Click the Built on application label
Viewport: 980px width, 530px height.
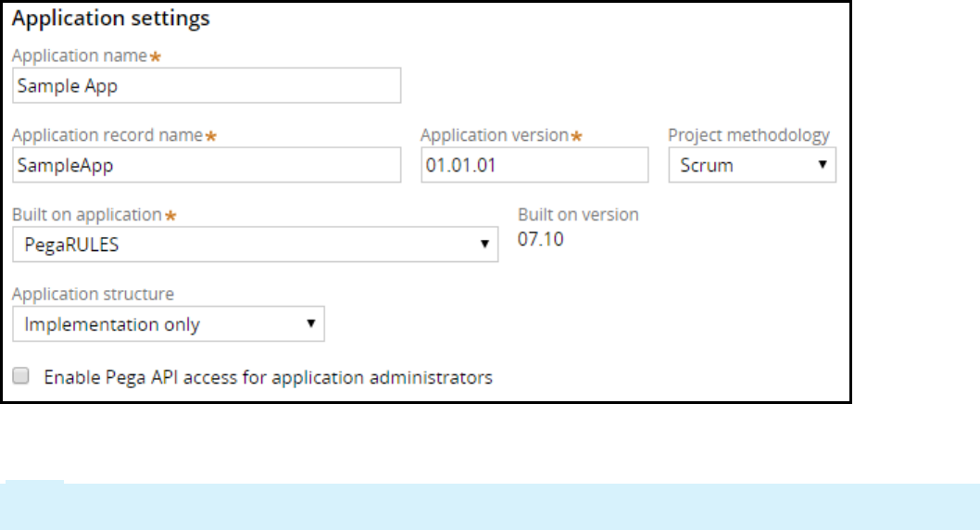87,215
